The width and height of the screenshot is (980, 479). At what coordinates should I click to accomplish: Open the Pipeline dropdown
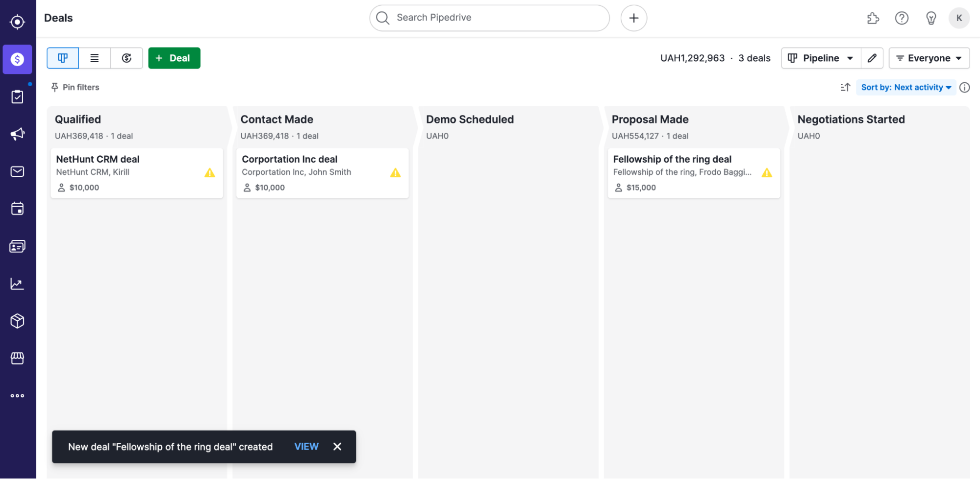tap(821, 58)
